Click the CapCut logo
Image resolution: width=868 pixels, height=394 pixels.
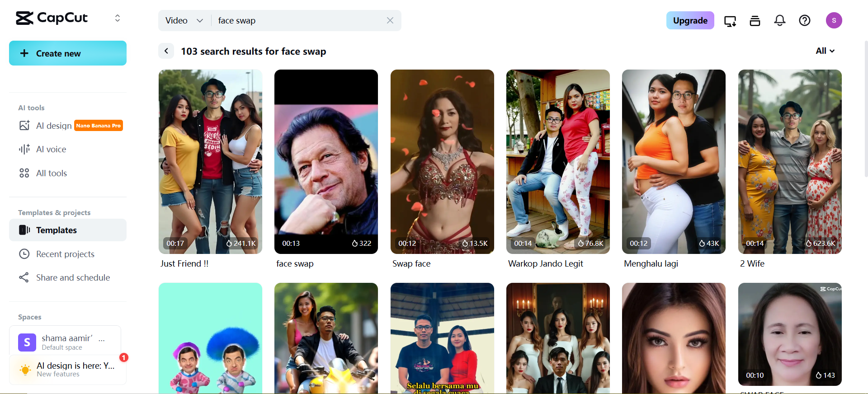coord(52,18)
